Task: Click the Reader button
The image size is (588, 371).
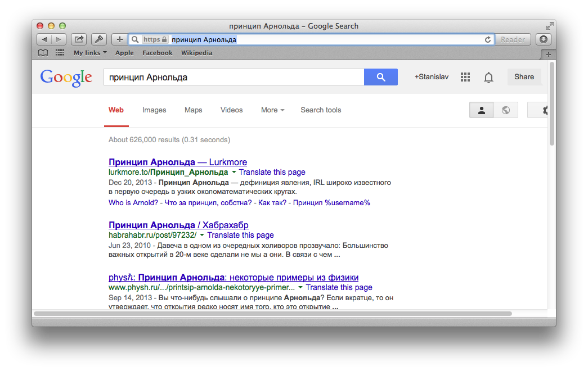Action: click(513, 39)
